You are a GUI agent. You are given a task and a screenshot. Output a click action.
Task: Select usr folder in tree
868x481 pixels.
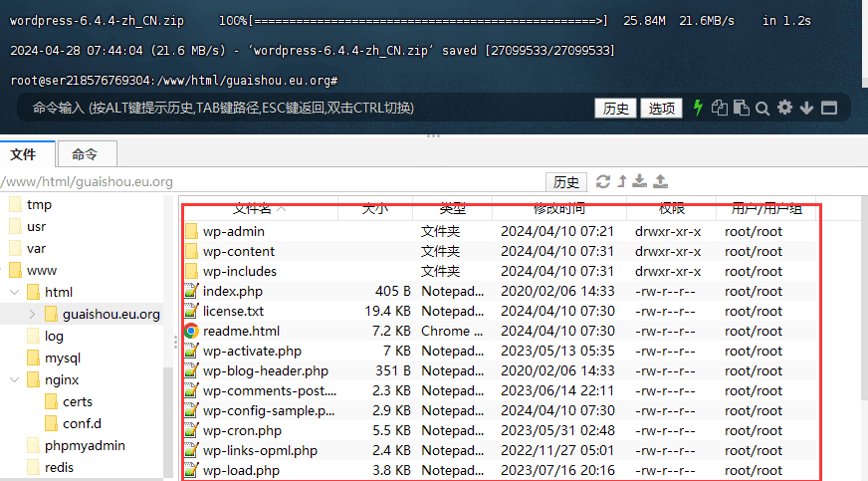tap(36, 227)
